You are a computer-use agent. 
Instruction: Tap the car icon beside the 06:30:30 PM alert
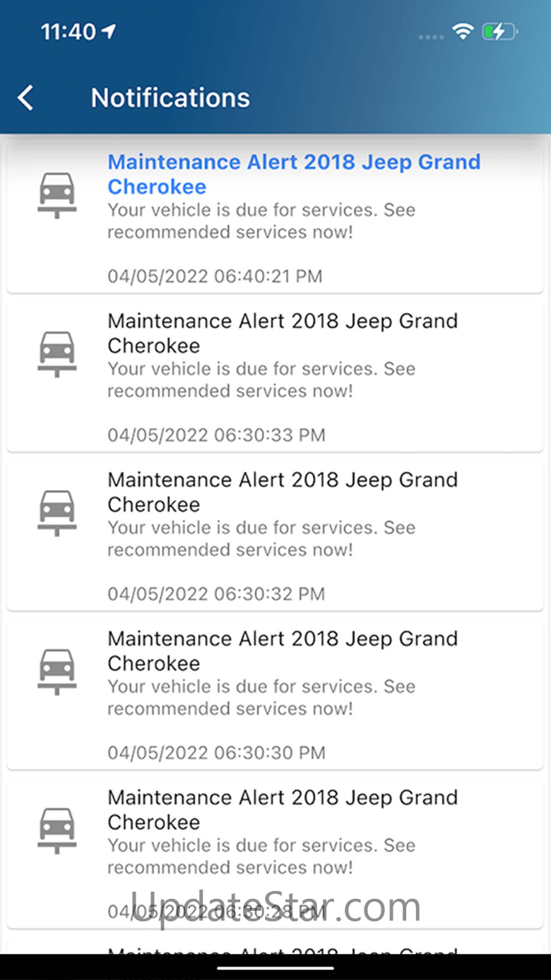point(57,672)
